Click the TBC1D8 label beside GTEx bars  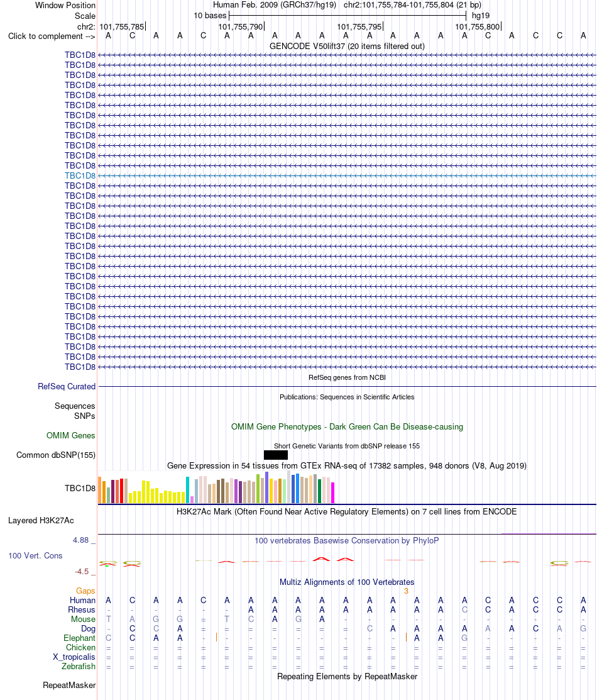click(x=80, y=488)
